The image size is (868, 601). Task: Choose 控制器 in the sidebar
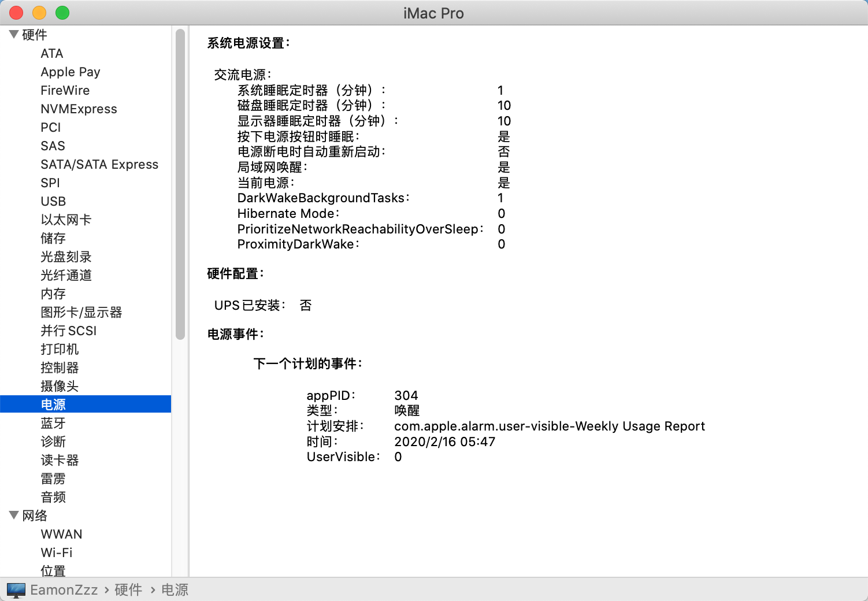pyautogui.click(x=60, y=368)
